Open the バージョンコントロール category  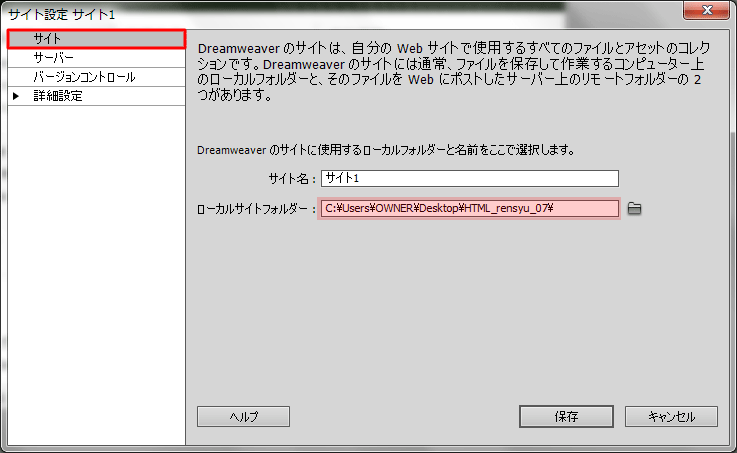pyautogui.click(x=96, y=77)
